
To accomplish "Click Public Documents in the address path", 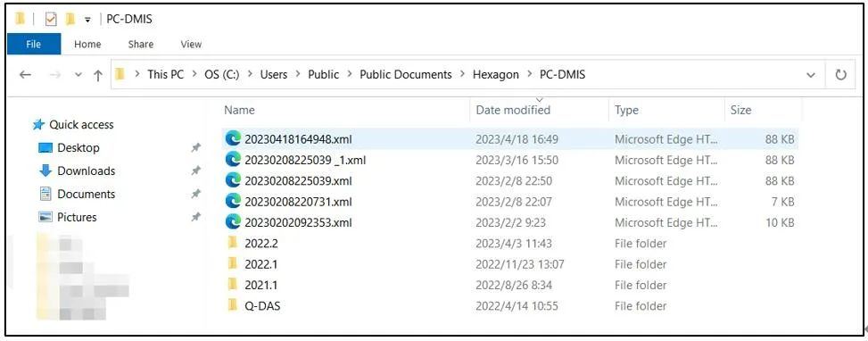I will point(406,75).
